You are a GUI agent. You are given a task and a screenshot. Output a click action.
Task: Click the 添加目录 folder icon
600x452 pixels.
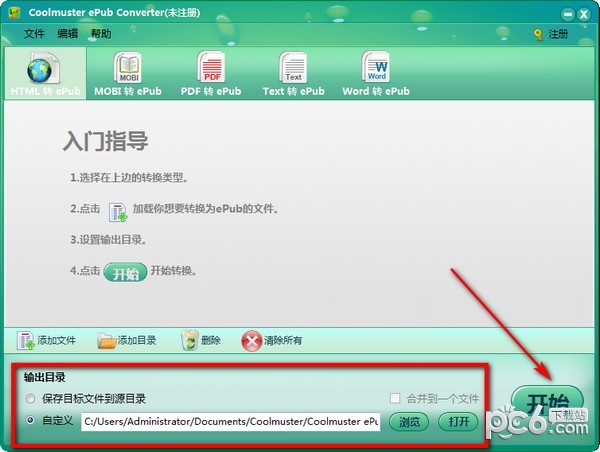point(106,340)
